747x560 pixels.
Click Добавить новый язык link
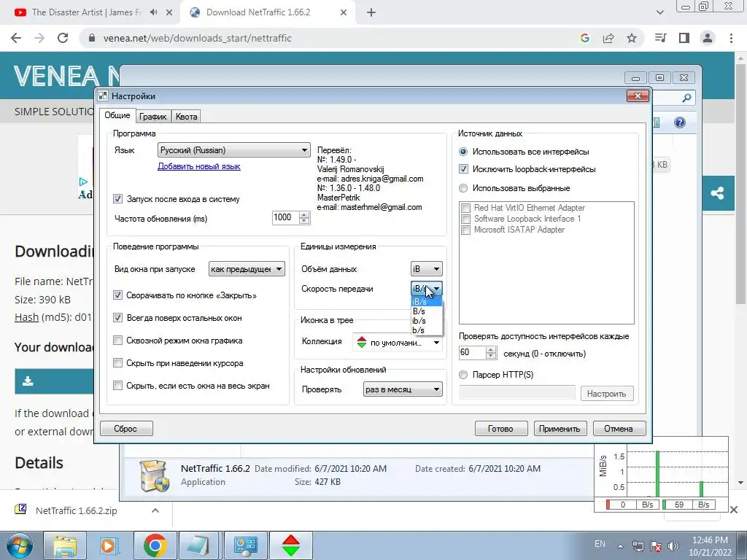pyautogui.click(x=198, y=166)
